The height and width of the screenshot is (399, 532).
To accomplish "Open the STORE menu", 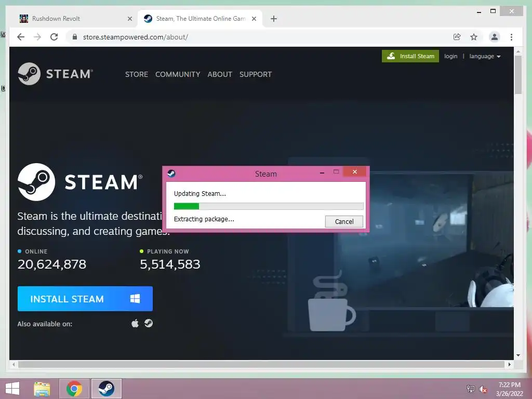I will point(137,74).
